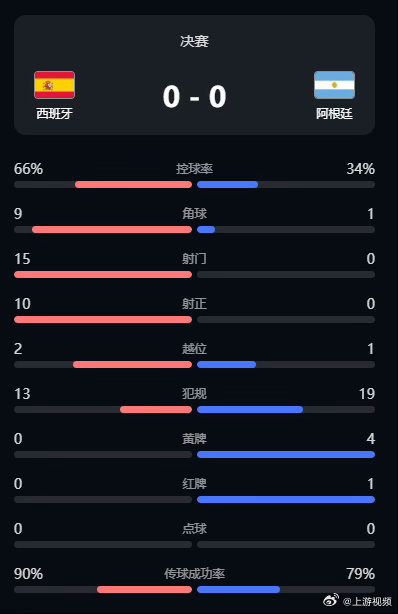398x614 pixels.
Task: Click the 0 - 0 score display
Action: point(195,96)
